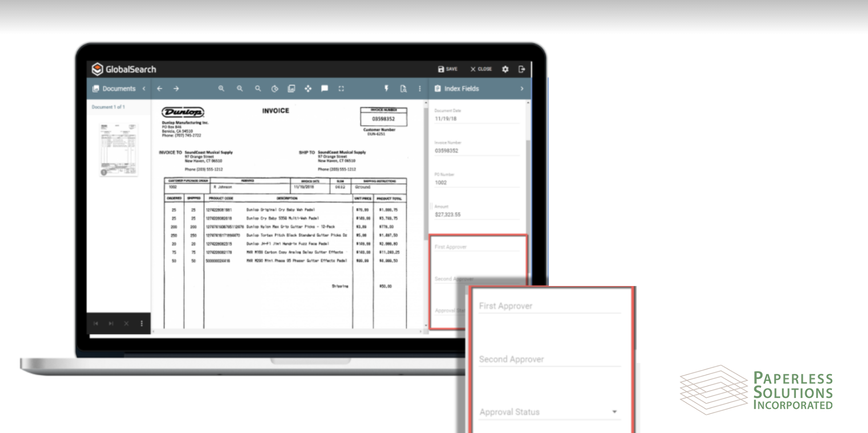Click the delete page X icon
Viewport: 868px width, 433px height.
click(126, 324)
